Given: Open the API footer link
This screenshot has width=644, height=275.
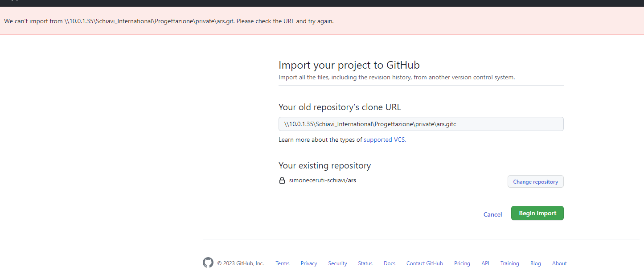Looking at the screenshot, I should [485, 263].
